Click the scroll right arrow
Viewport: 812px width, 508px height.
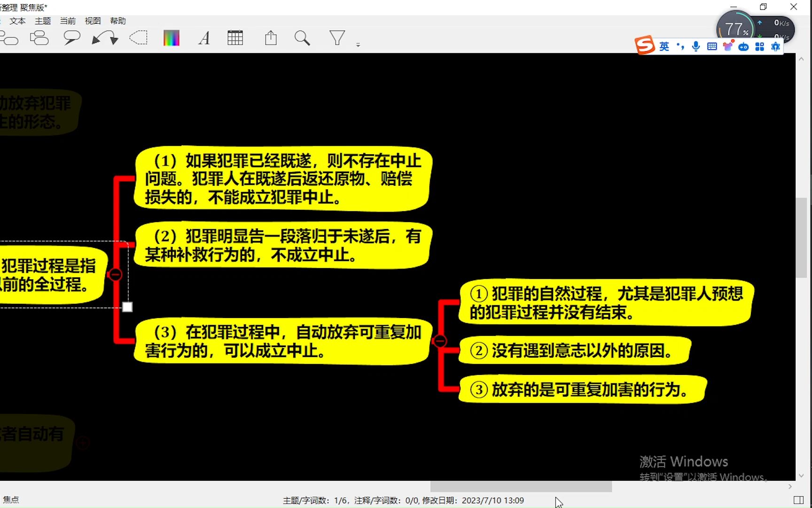(x=790, y=486)
